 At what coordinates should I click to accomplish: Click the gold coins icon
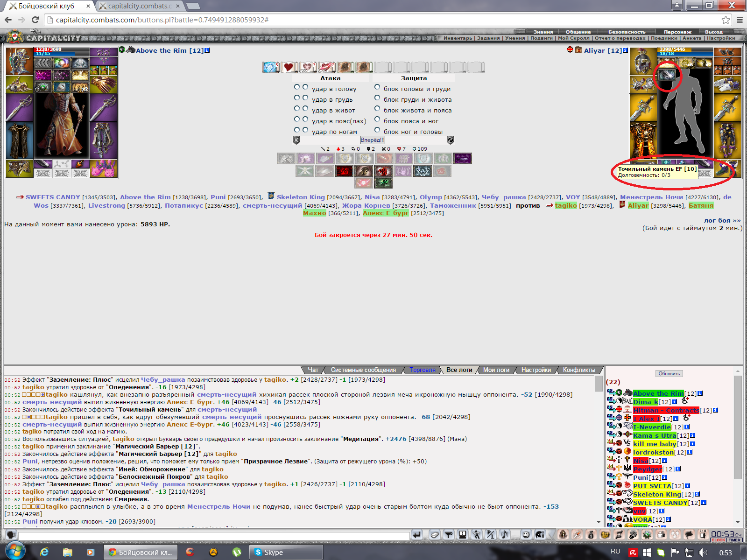605,535
